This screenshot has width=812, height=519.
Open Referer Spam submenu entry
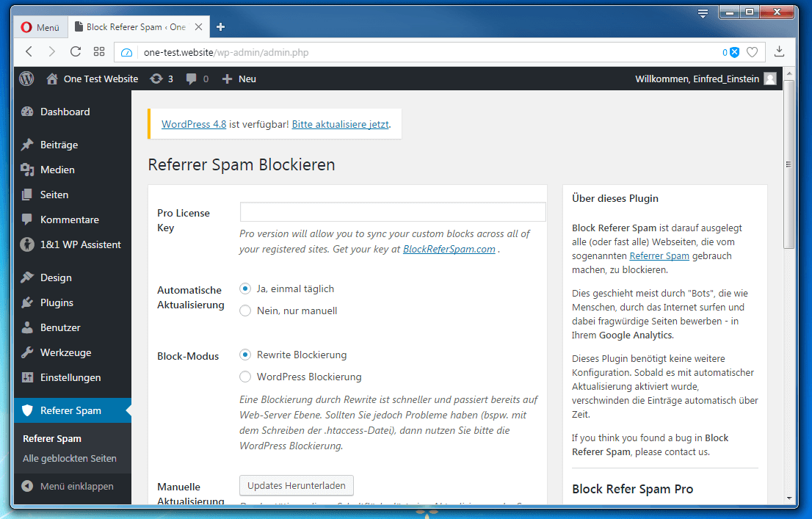click(52, 439)
